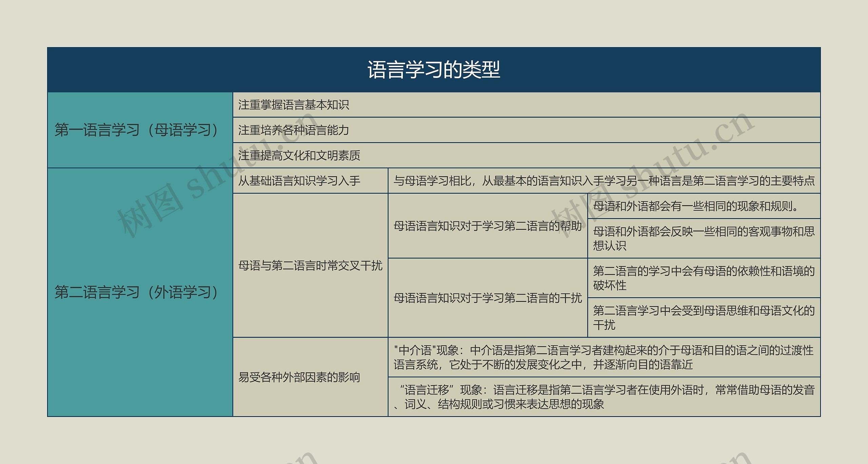868x464 pixels.
Task: Select the cell about '相同的客观事物和思想认识'
Action: pyautogui.click(x=704, y=238)
